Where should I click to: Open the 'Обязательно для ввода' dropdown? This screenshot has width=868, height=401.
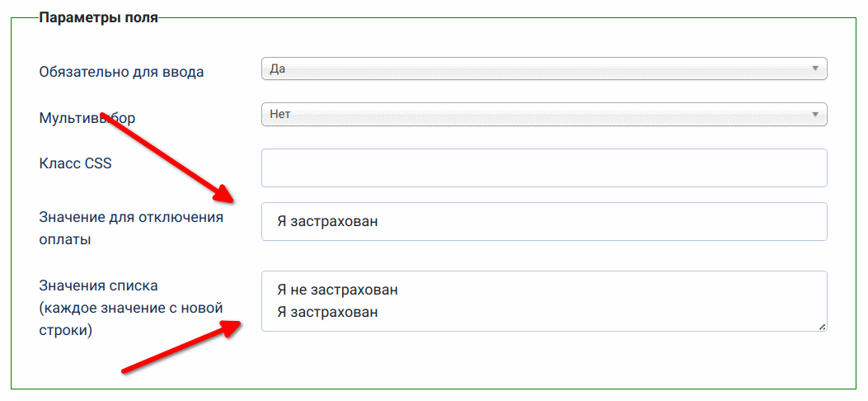pos(542,69)
